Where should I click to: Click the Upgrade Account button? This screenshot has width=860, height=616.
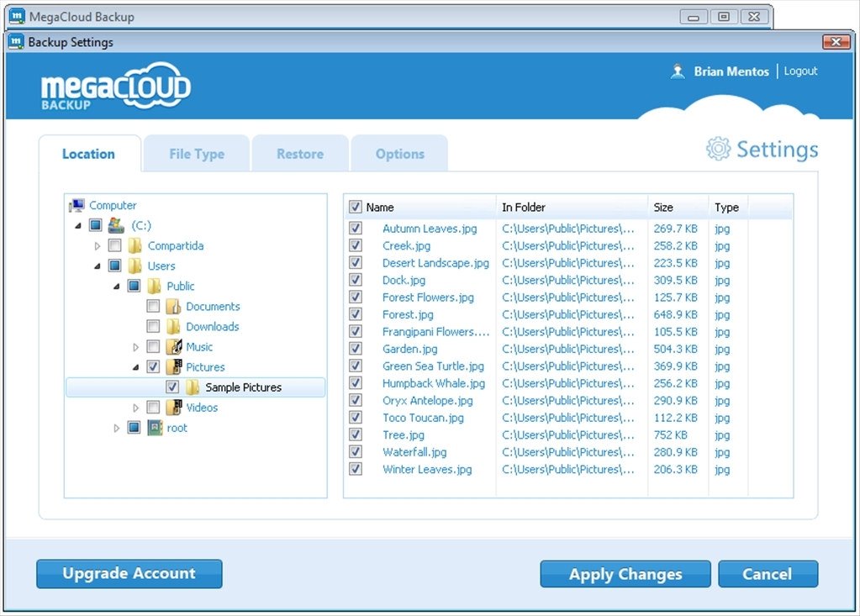point(129,574)
